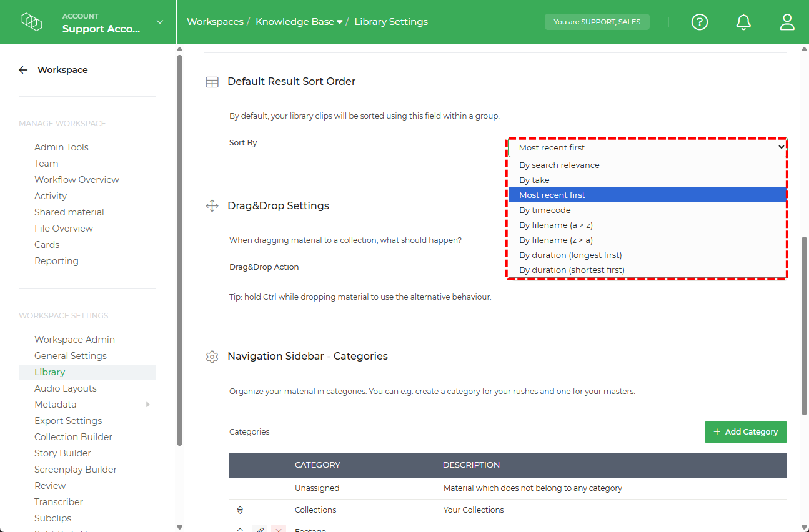Open the Workspaces breadcrumb link
The image size is (809, 532).
(x=215, y=21)
